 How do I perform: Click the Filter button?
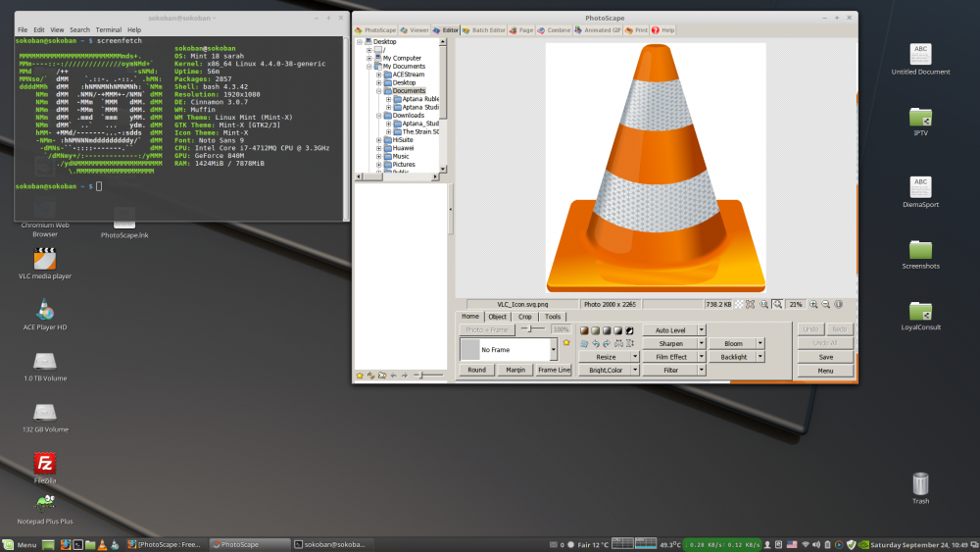(670, 370)
